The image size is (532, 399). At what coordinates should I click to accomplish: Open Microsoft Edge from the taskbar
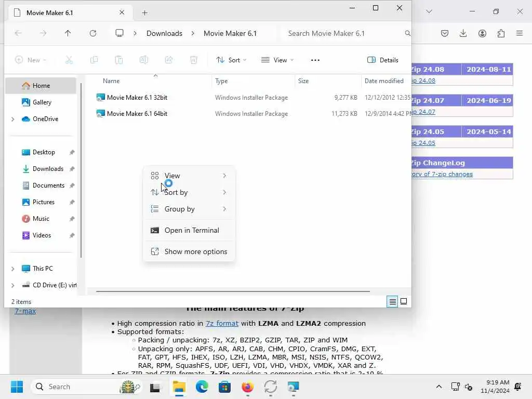click(x=202, y=387)
